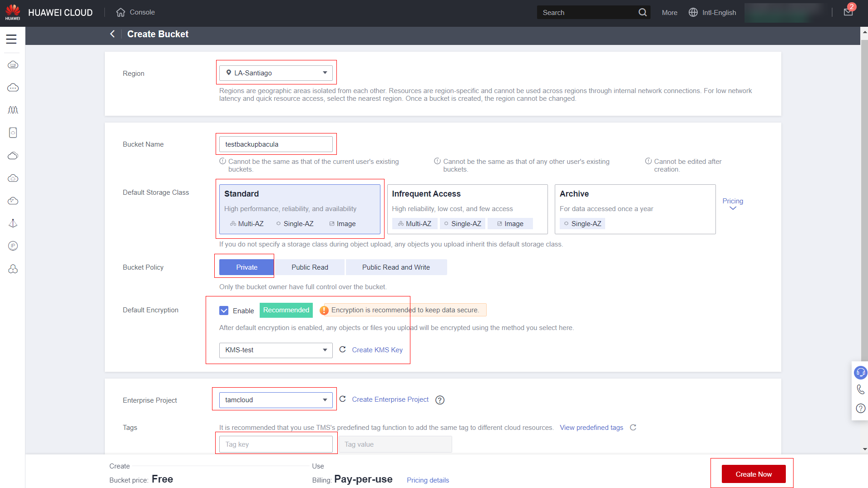Screen dimensions: 868x488
Task: Click the customer service headset icon
Action: tap(860, 373)
